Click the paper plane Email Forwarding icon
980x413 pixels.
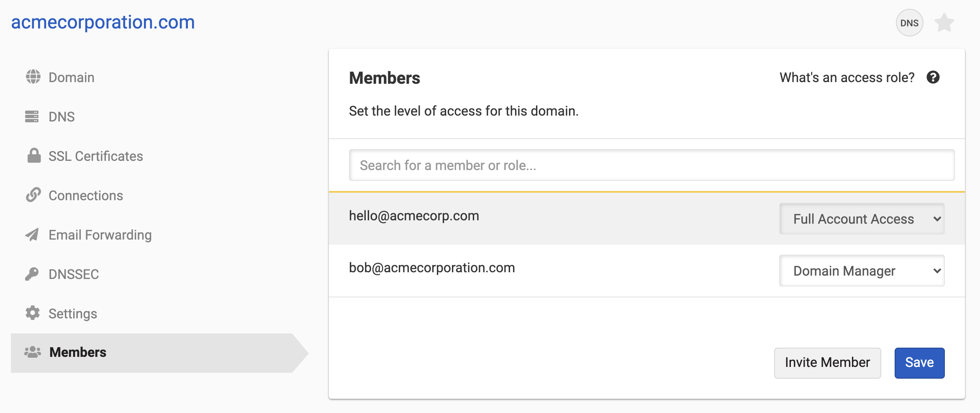tap(32, 235)
